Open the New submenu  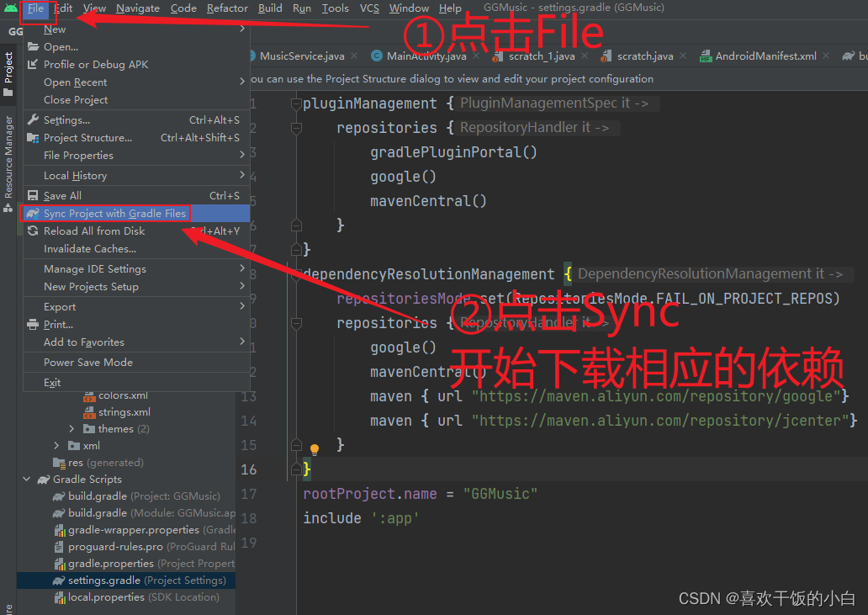pyautogui.click(x=54, y=29)
